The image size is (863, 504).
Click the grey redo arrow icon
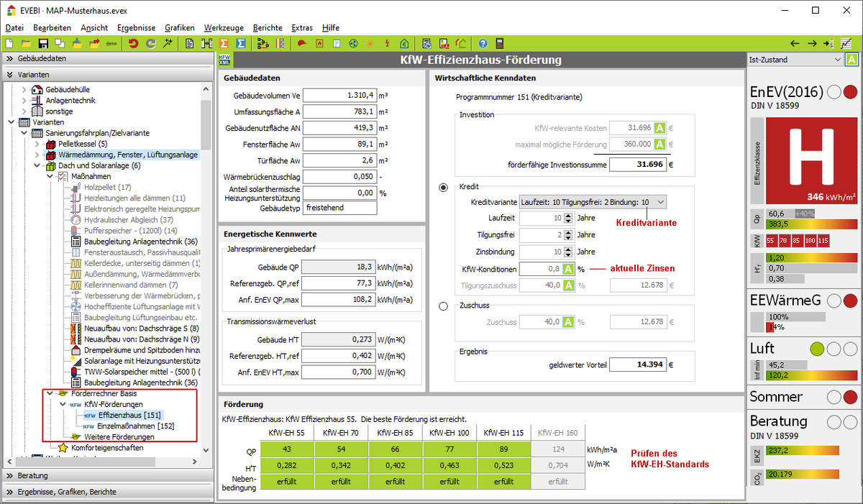tap(151, 43)
